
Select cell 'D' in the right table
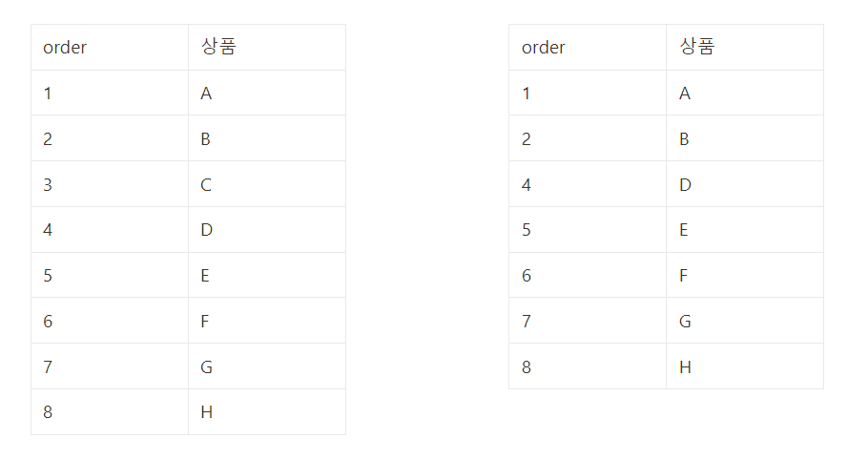(x=745, y=184)
